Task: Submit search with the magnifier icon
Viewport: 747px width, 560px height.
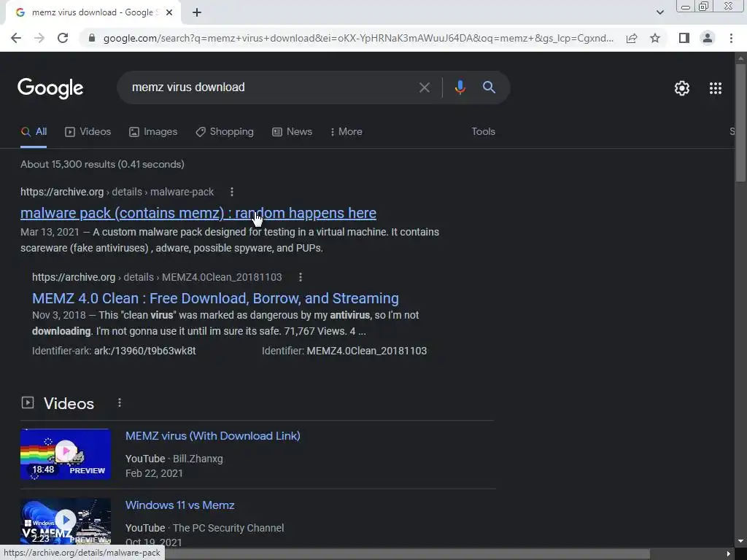Action: pyautogui.click(x=489, y=87)
